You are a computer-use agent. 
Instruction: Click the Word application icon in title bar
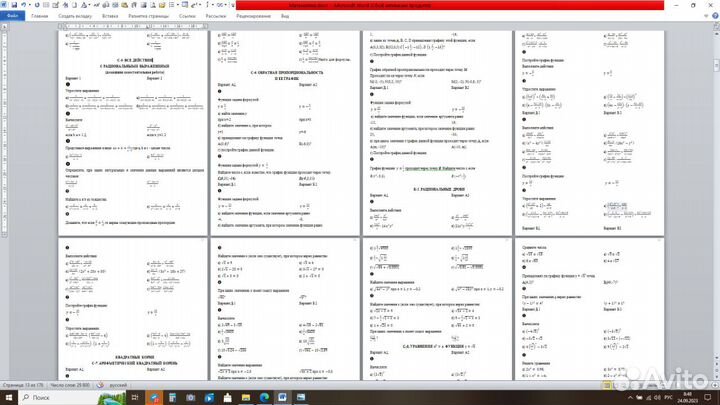[x=4, y=5]
